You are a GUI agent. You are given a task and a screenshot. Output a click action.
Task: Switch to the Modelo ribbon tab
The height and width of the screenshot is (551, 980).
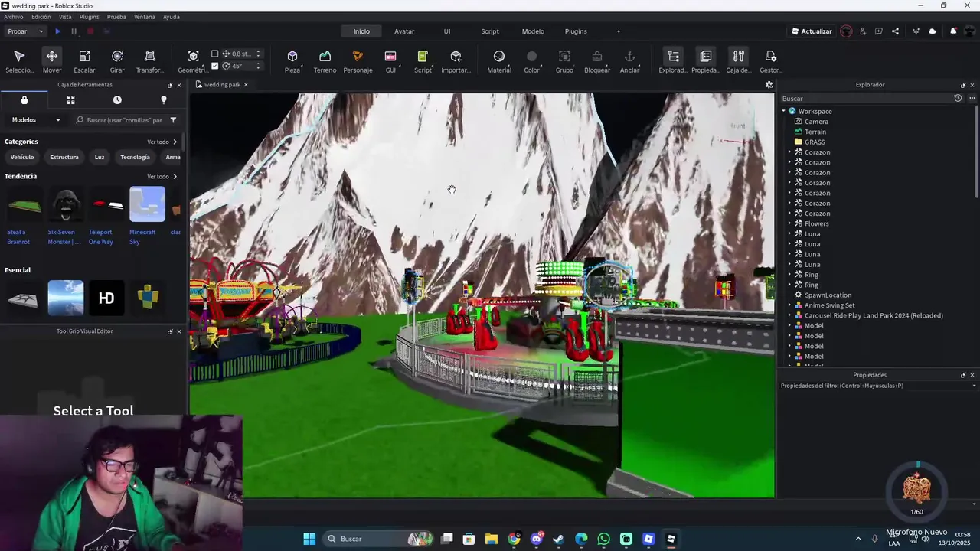tap(533, 31)
